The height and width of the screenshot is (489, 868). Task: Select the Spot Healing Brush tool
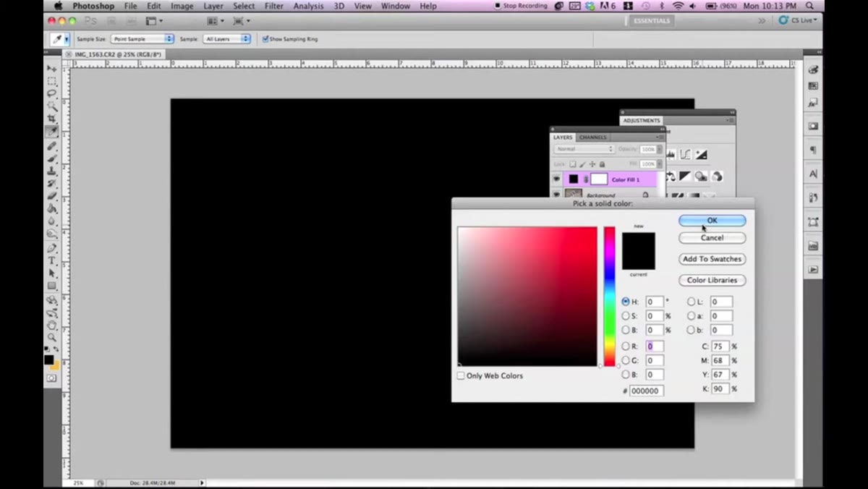(x=52, y=146)
